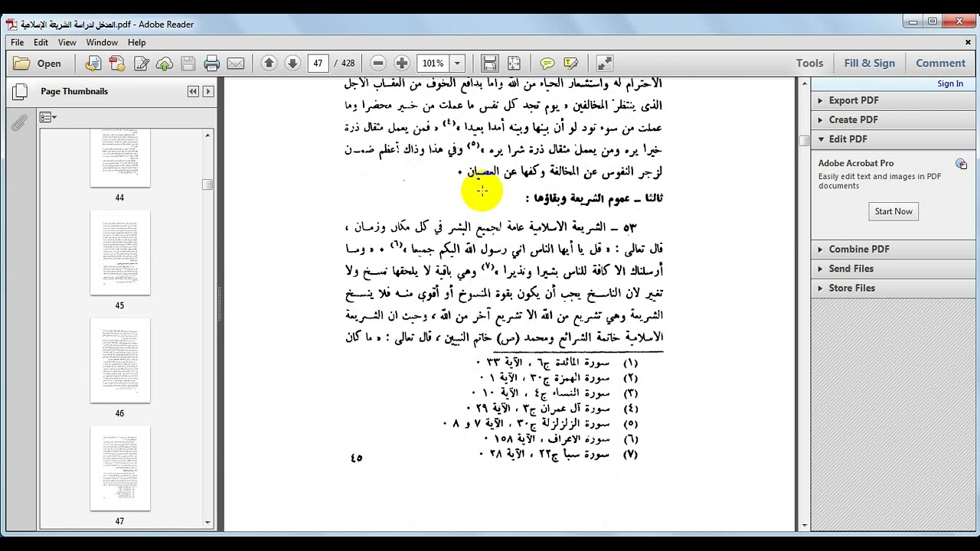Select page 46 thumbnail
980x551 pixels.
click(120, 360)
